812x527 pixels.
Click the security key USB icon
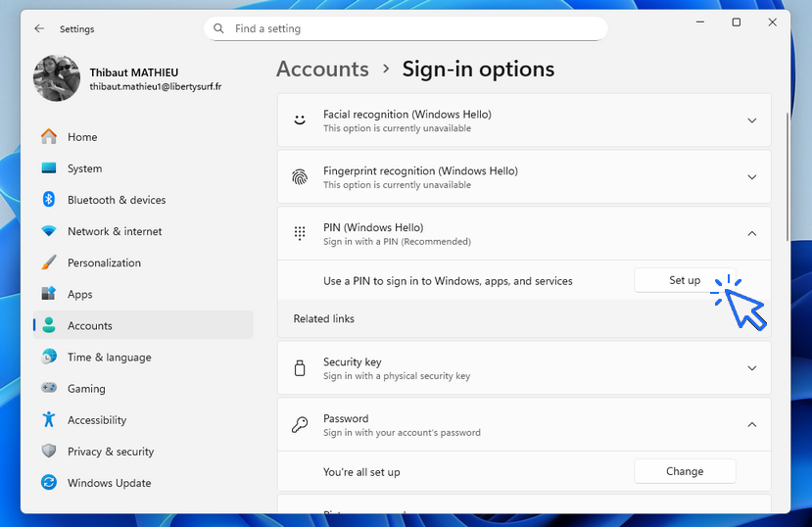[300, 368]
